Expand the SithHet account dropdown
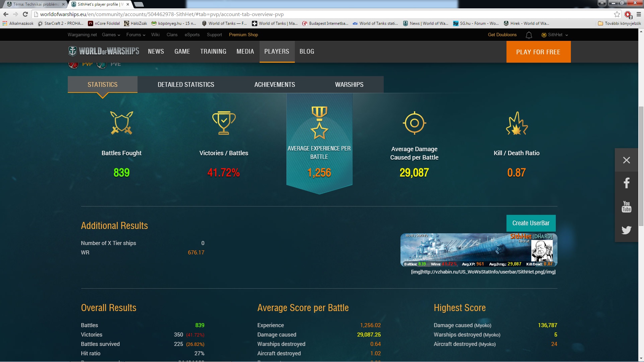 pyautogui.click(x=555, y=35)
